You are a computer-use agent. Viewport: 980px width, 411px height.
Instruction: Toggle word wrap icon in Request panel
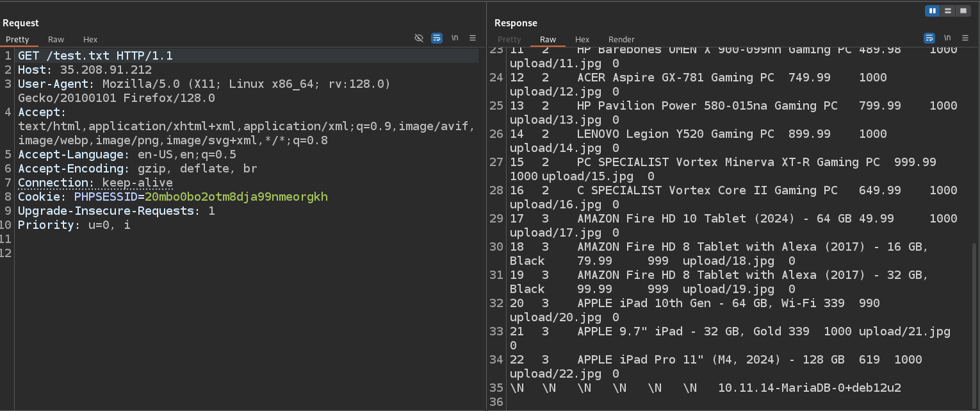coord(437,38)
